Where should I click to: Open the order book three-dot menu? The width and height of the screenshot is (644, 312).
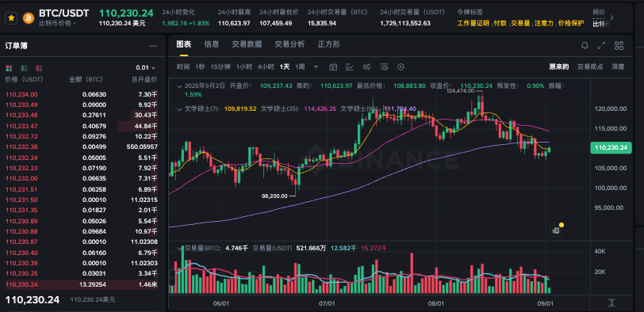(x=153, y=47)
